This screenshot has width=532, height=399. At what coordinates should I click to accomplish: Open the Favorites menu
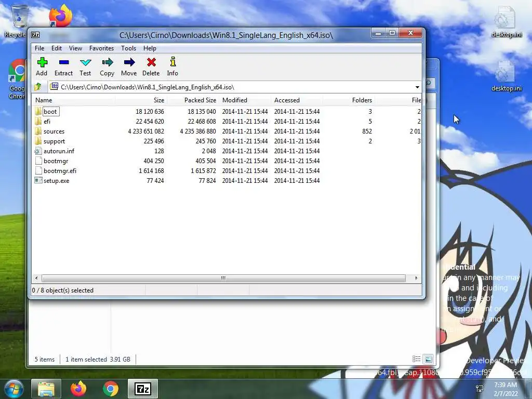(101, 48)
